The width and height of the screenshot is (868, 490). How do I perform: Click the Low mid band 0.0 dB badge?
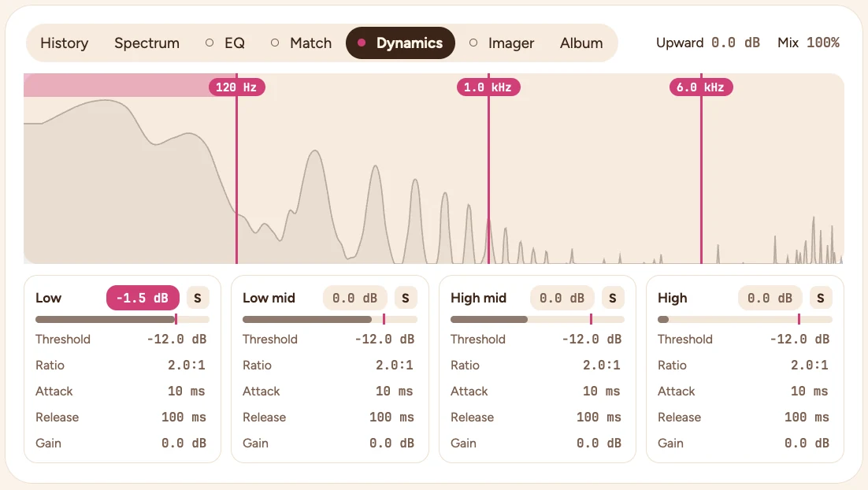coord(354,298)
